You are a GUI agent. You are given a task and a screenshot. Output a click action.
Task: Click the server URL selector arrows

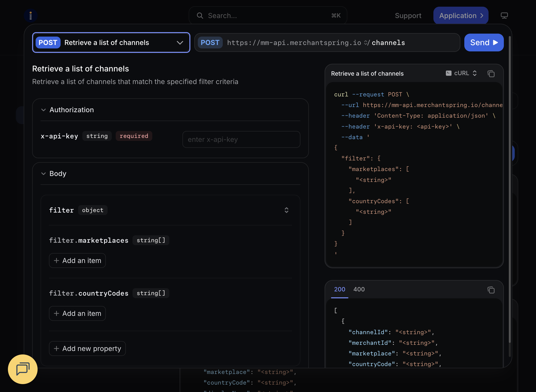tap(366, 43)
